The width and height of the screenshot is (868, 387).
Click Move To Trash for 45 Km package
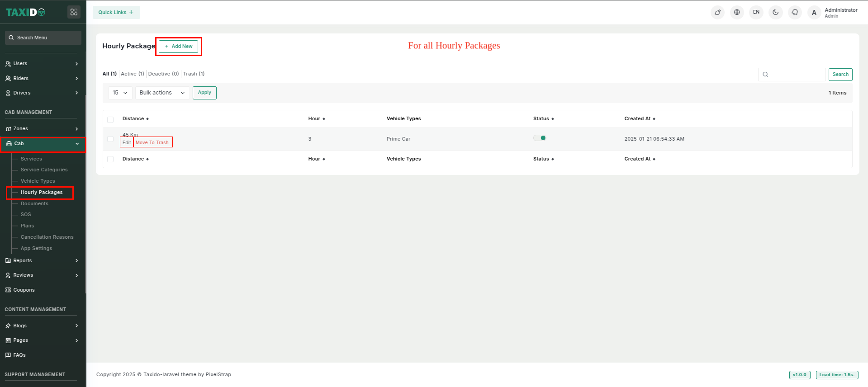click(152, 142)
